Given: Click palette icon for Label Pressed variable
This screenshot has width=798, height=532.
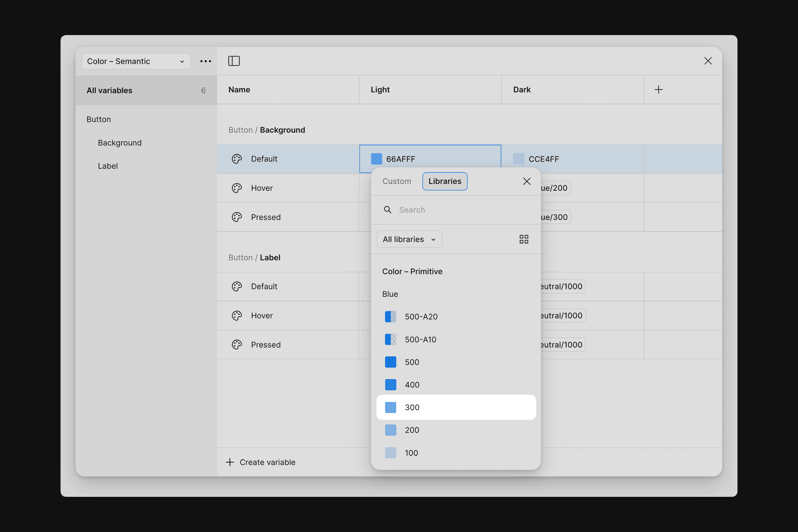Looking at the screenshot, I should point(237,345).
